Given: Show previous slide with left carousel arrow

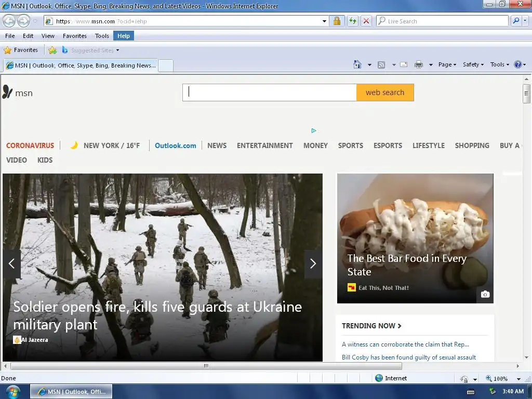Looking at the screenshot, I should [11, 263].
